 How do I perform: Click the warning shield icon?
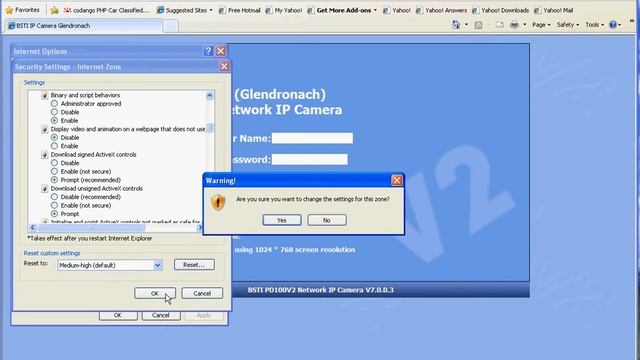[x=218, y=202]
